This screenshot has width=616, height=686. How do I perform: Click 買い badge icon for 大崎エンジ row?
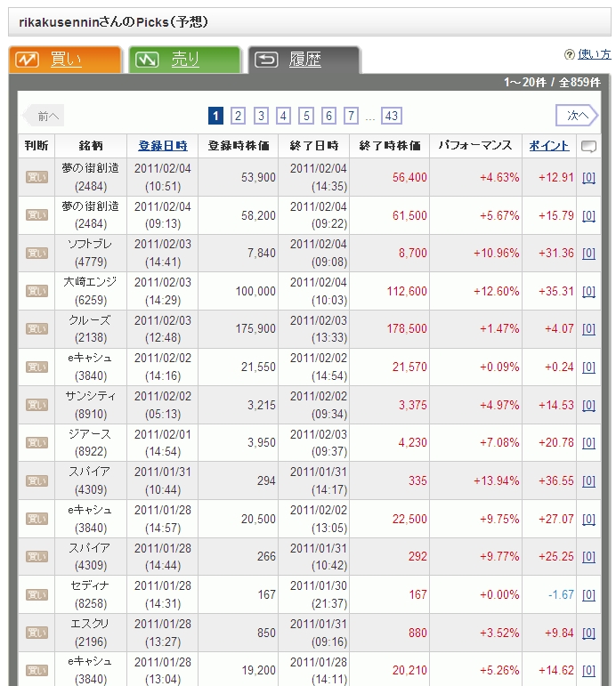[36, 291]
